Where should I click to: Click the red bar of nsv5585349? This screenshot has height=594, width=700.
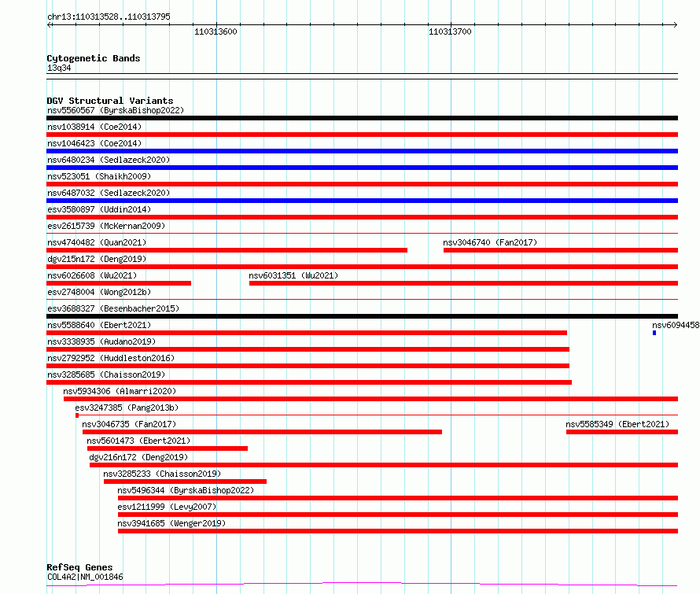point(622,432)
